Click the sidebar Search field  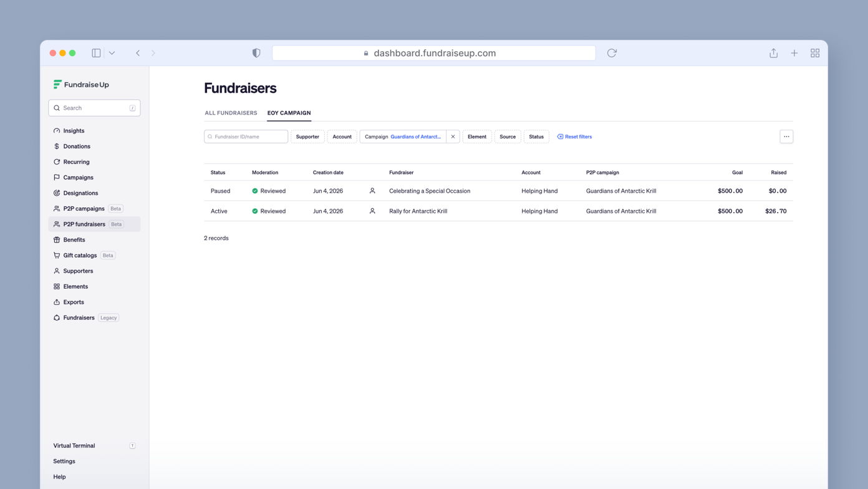[x=94, y=108]
